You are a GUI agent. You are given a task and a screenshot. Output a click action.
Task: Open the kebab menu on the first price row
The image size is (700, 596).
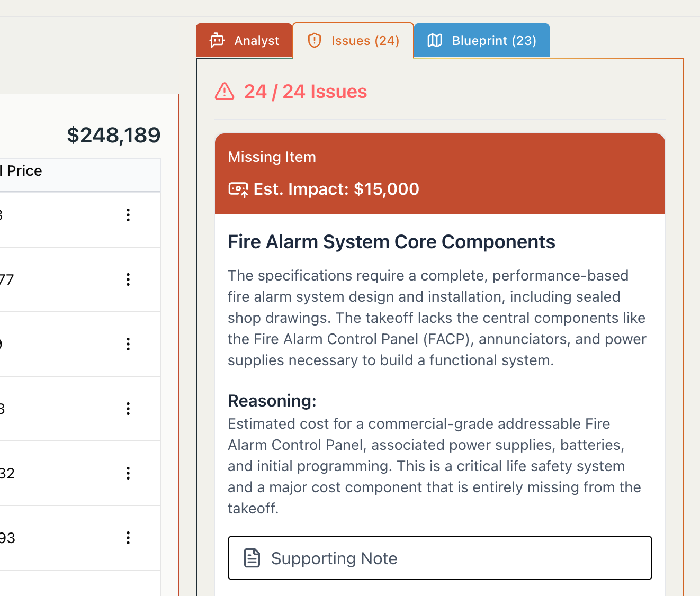coord(128,214)
